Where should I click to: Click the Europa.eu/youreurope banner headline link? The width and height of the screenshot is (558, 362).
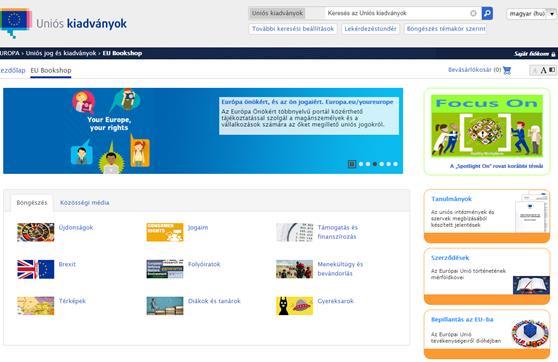307,102
